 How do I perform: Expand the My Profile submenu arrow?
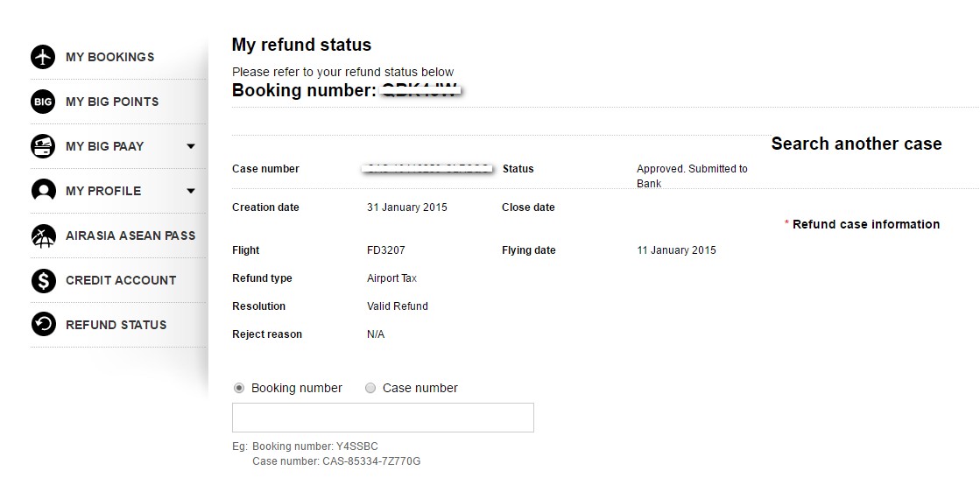[x=191, y=191]
